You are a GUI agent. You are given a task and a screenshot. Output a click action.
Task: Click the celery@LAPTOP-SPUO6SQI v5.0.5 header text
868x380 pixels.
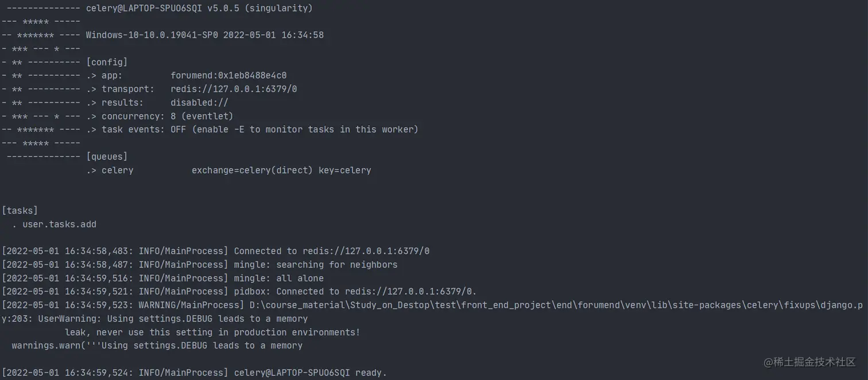[199, 8]
